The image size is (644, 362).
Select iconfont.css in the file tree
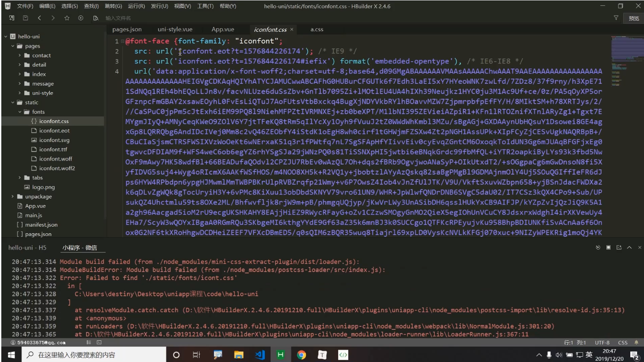tap(53, 121)
